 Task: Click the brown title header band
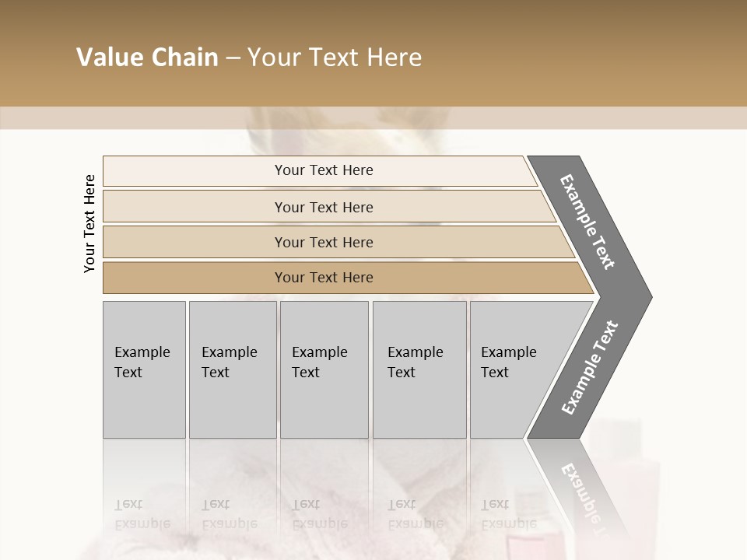[373, 53]
